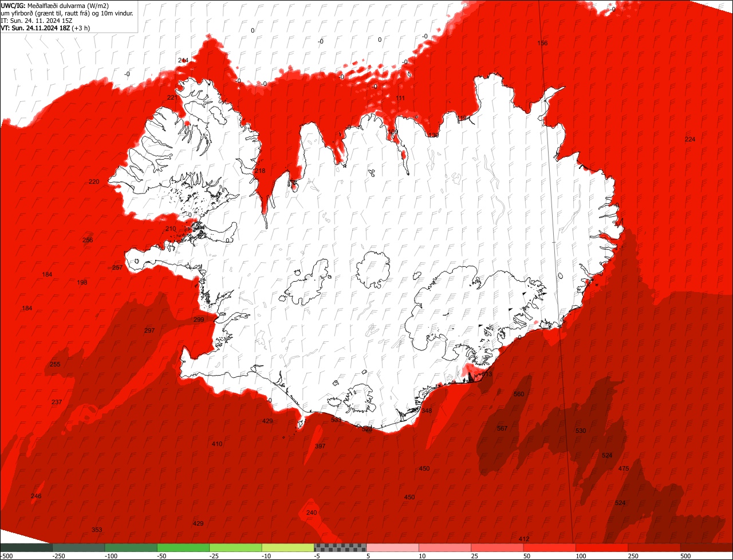Click the value 348 on the map
The height and width of the screenshot is (560, 733).
427,411
